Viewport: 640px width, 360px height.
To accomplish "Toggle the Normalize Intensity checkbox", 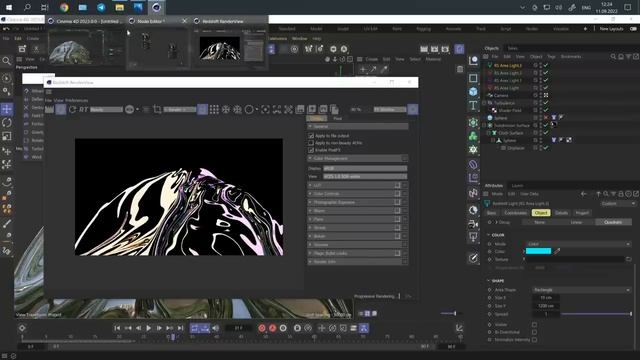I will [534, 340].
